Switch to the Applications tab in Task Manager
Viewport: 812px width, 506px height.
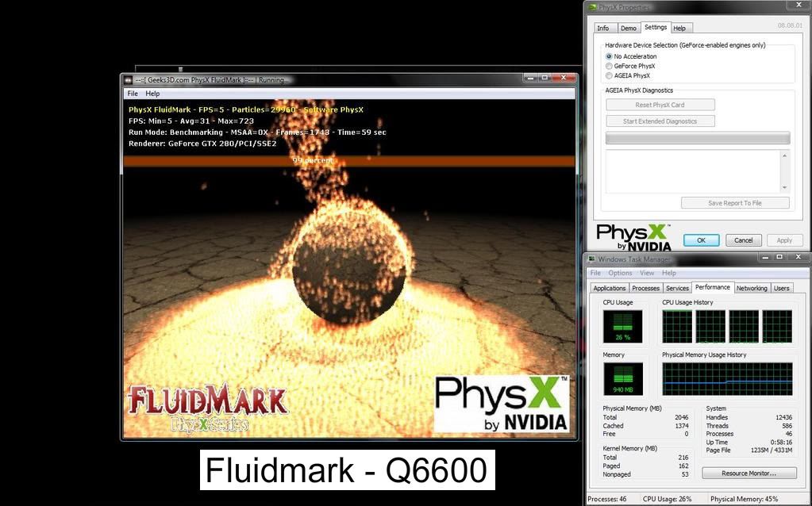(610, 288)
